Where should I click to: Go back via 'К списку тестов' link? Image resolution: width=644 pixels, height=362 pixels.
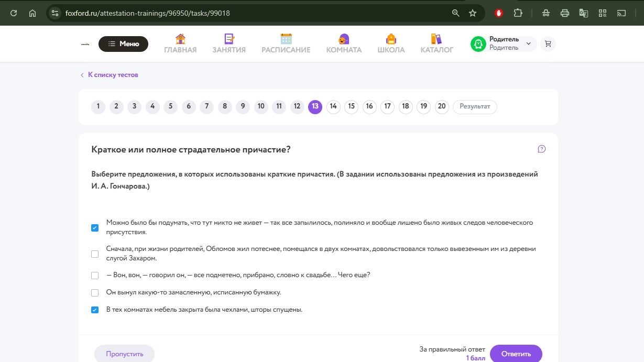[x=110, y=75]
